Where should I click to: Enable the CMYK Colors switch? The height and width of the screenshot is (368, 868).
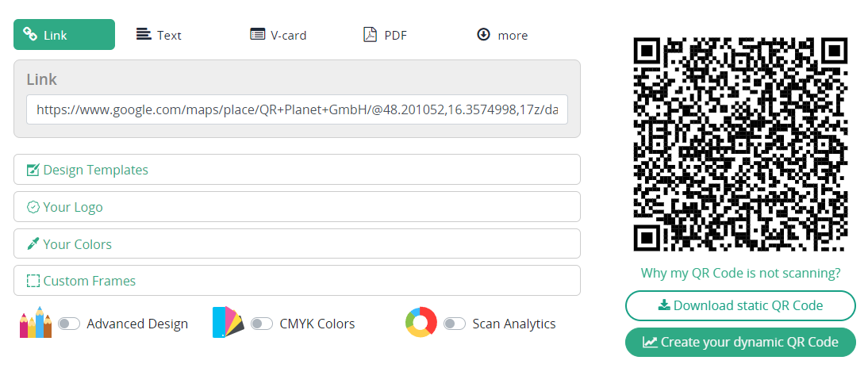pyautogui.click(x=262, y=323)
